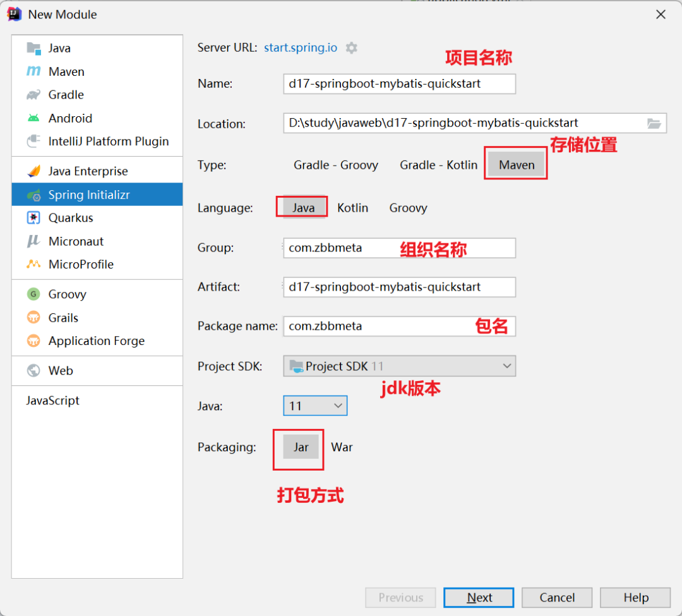Image resolution: width=682 pixels, height=616 pixels.
Task: Click the Java folder icon in sidebar
Action: click(x=33, y=48)
